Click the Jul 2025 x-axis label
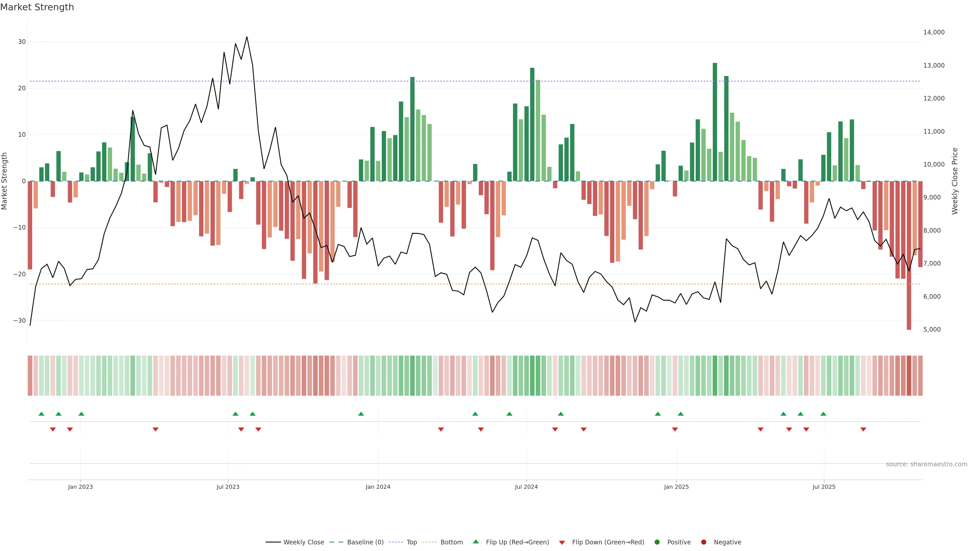This screenshot has width=980, height=551. pyautogui.click(x=824, y=487)
